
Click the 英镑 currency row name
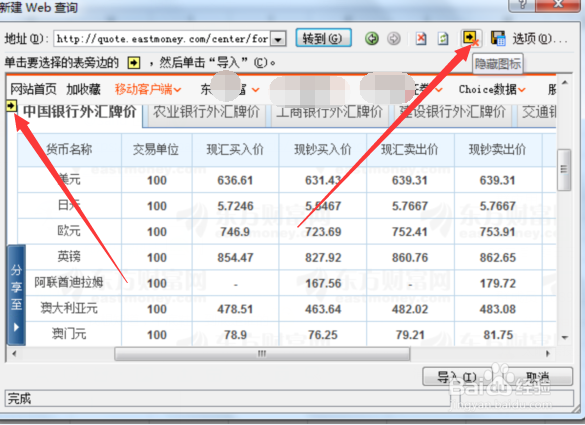69,257
